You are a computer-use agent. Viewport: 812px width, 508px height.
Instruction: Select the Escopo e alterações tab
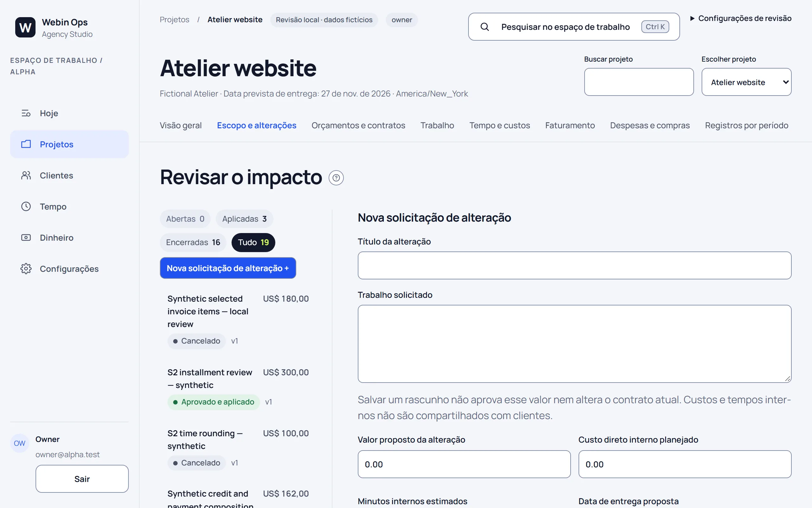(x=256, y=125)
